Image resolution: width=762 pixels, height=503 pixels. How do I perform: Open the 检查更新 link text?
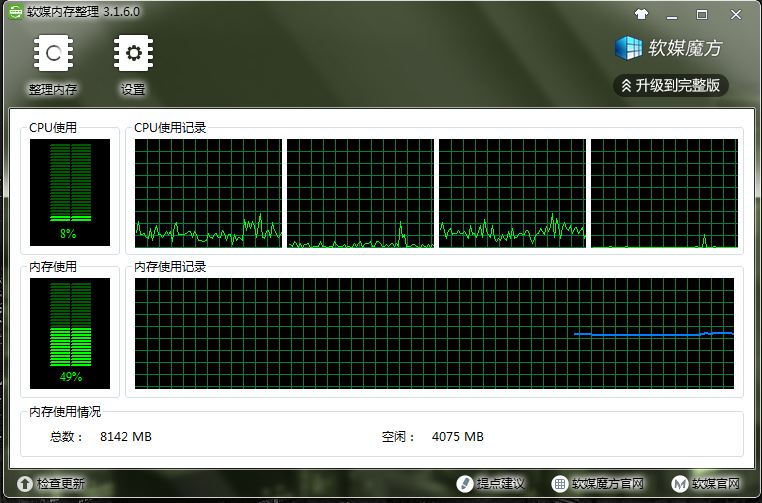click(61, 484)
